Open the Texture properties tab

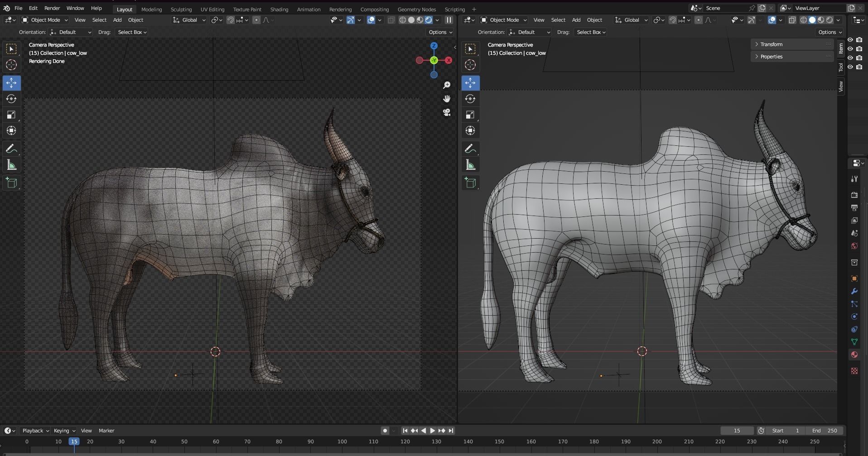tap(854, 371)
